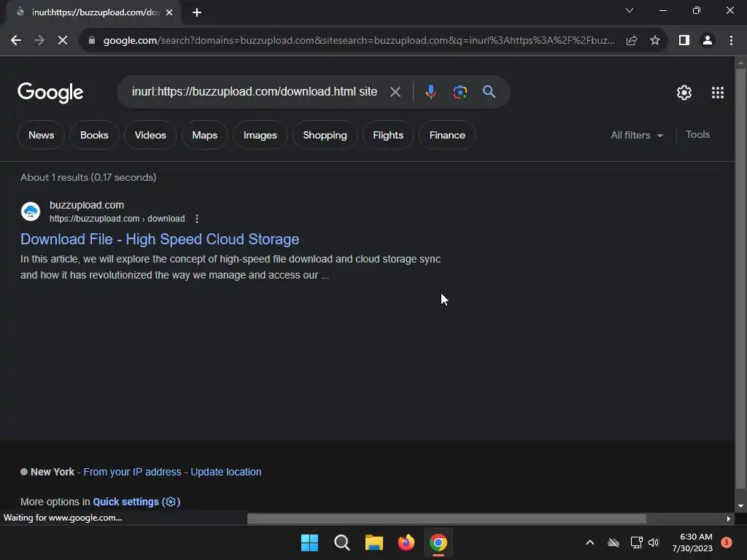The width and height of the screenshot is (747, 560).
Task: Stop loading the page
Action: (x=63, y=41)
